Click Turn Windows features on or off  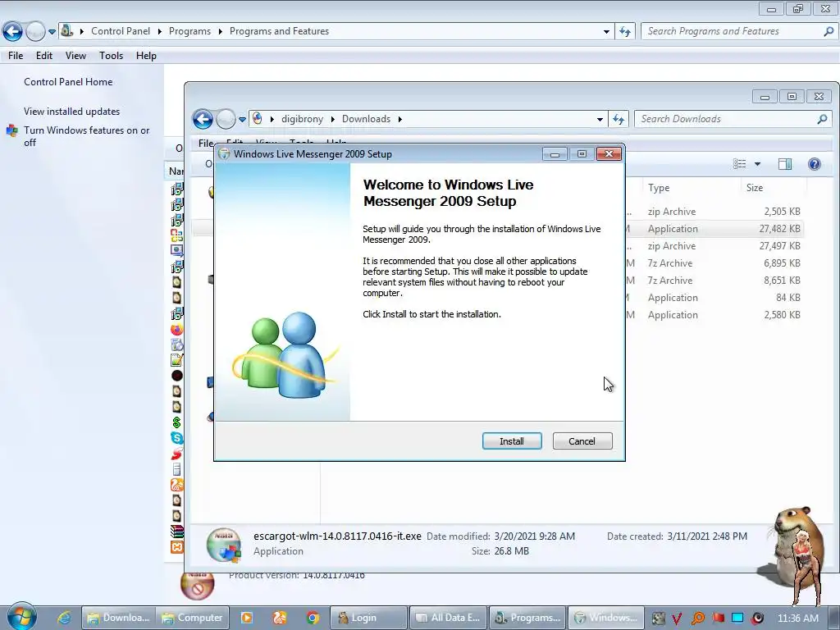coord(86,136)
